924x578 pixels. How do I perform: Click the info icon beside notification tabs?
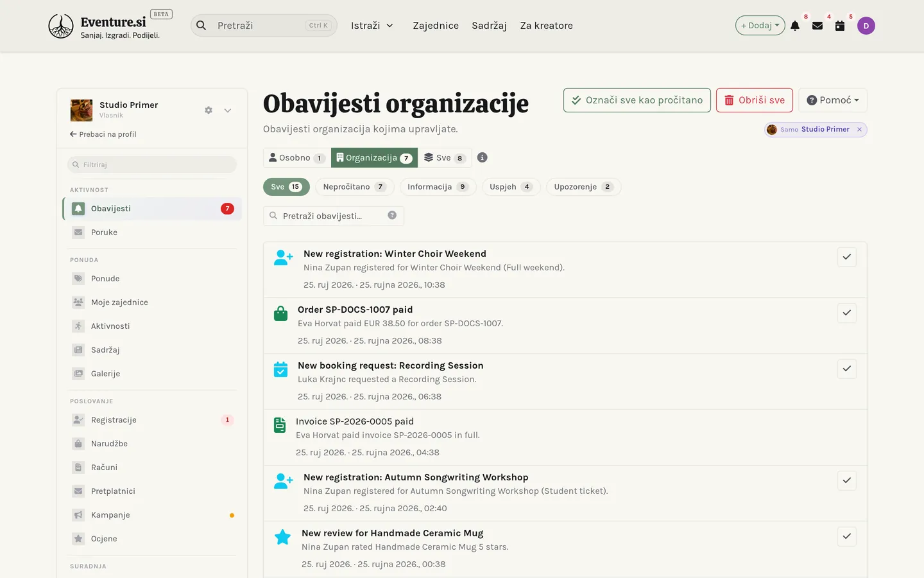483,157
